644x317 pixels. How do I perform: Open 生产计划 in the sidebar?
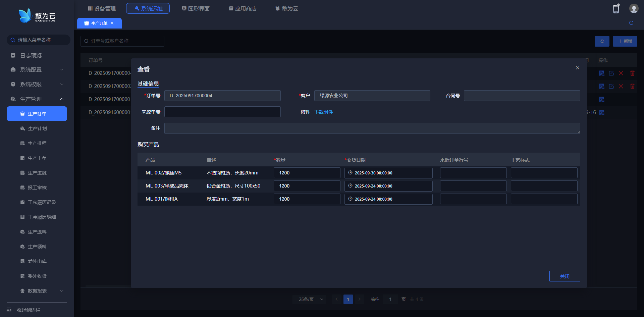[x=37, y=128]
